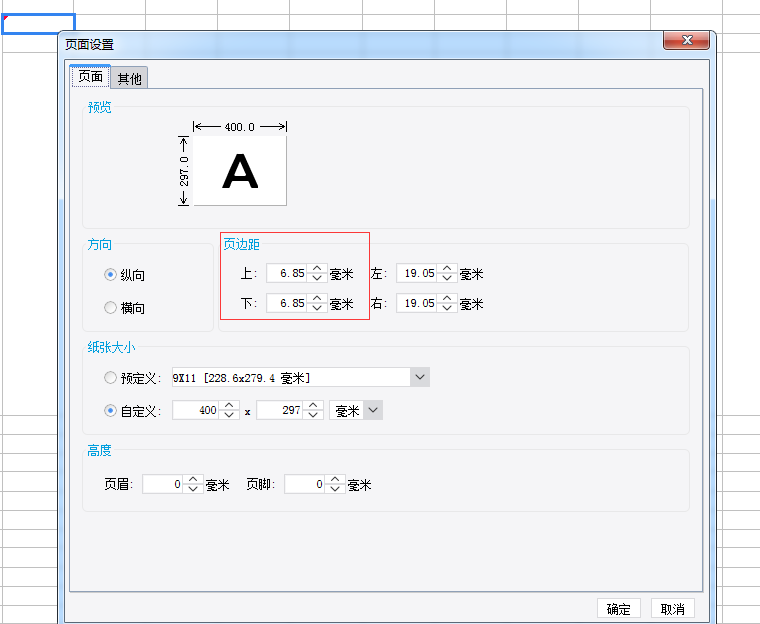Click the 确定 confirm button
The image size is (760, 624).
click(618, 609)
